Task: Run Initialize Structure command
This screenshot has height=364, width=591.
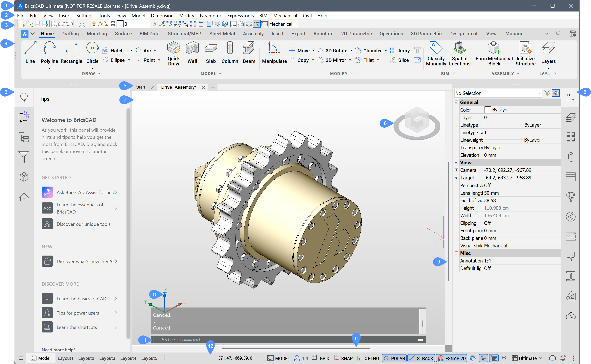Action: click(x=526, y=54)
